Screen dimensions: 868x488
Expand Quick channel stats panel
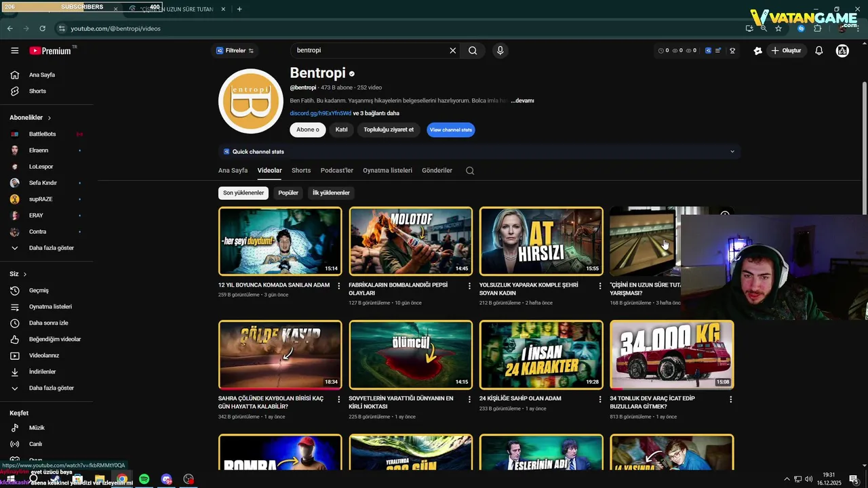732,152
